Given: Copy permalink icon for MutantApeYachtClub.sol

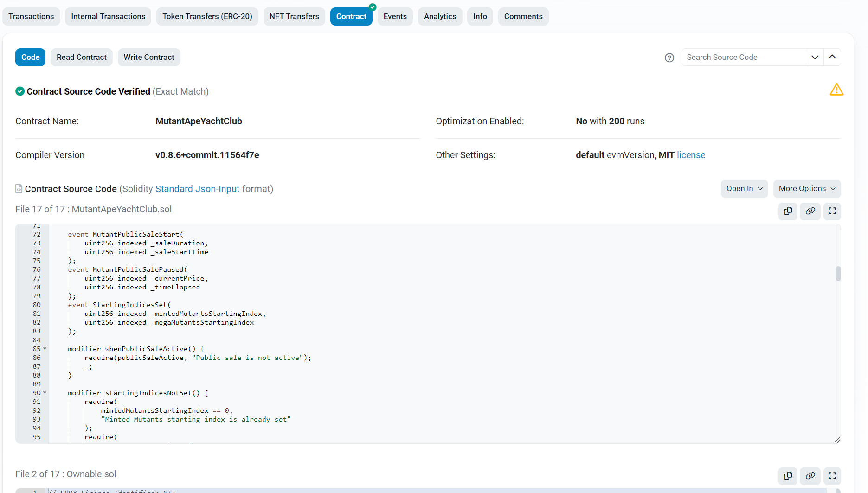Looking at the screenshot, I should click(x=810, y=211).
